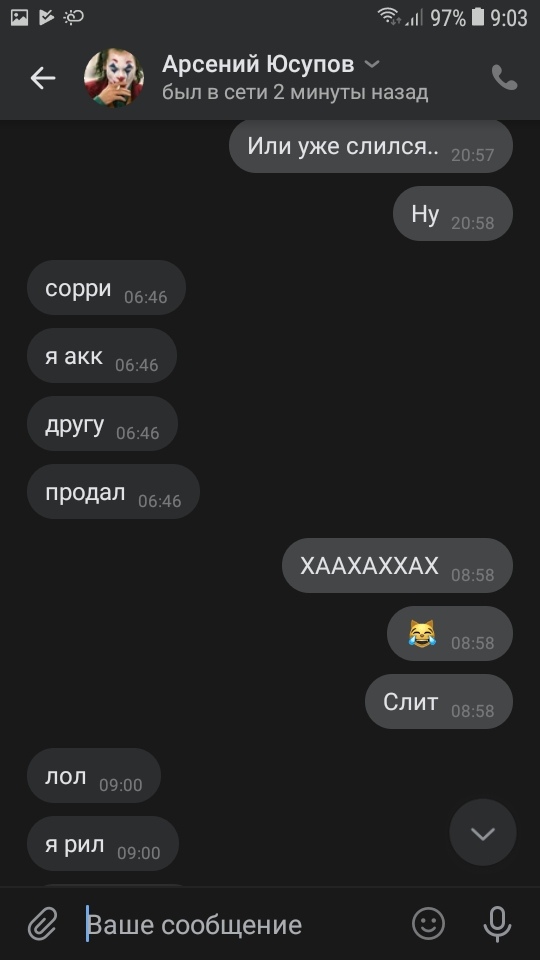Select the 'ХААХАХХАХ' message bubble
The image size is (540, 960).
click(x=397, y=566)
